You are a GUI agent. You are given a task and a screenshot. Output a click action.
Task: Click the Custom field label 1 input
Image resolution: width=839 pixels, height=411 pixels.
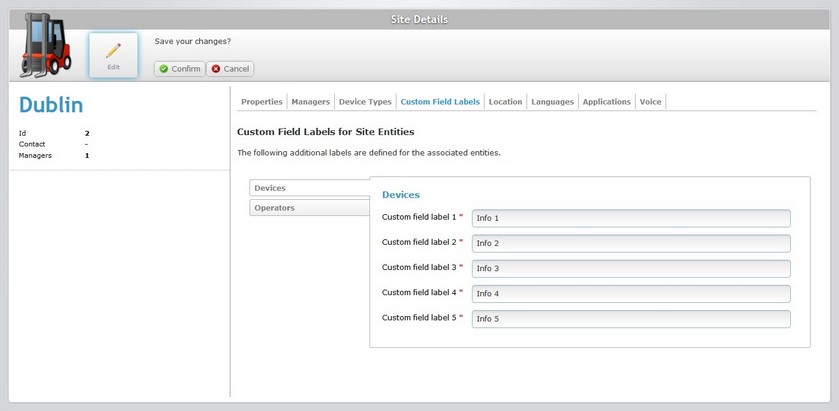(x=631, y=218)
